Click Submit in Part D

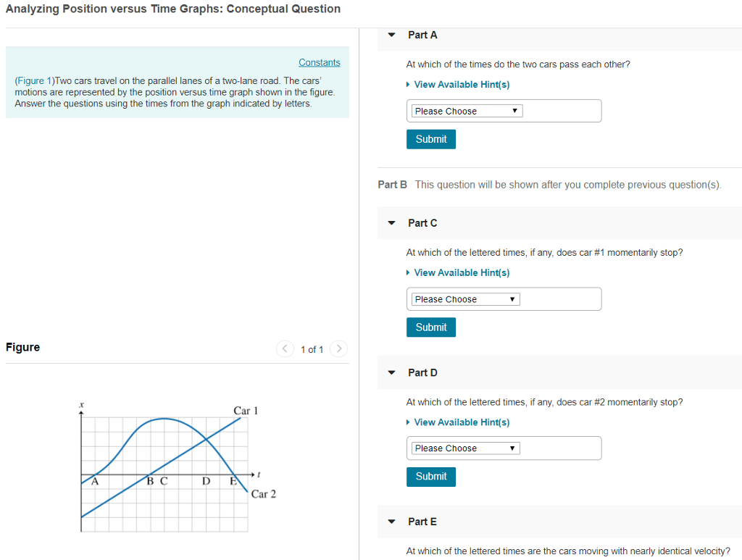point(430,476)
